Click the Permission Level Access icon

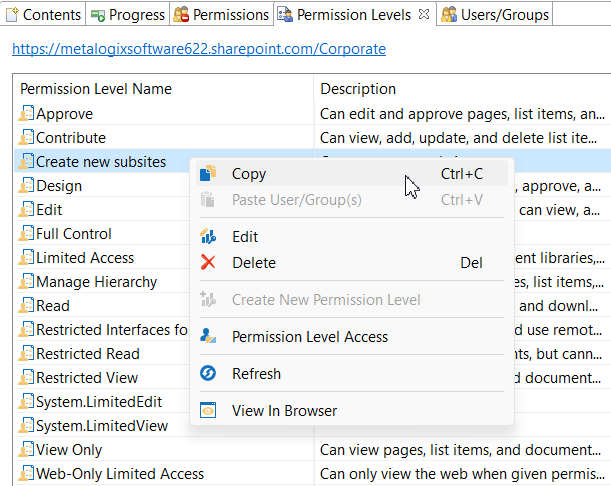point(208,336)
